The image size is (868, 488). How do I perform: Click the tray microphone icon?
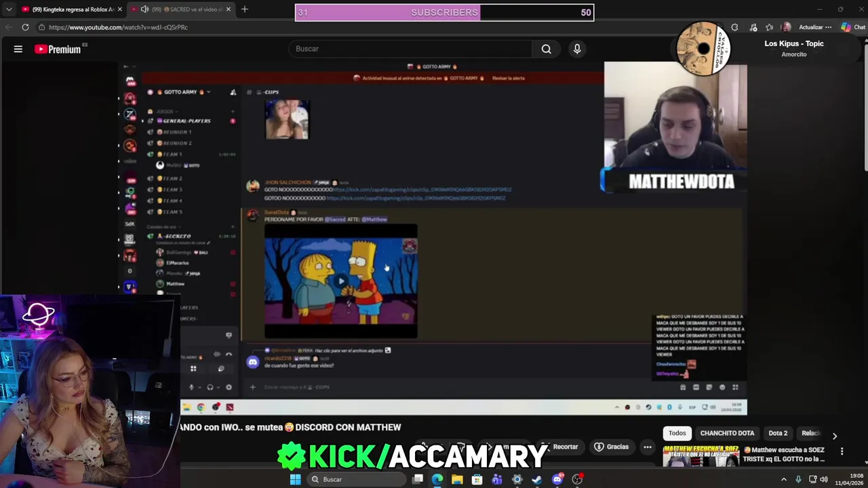coord(798,479)
